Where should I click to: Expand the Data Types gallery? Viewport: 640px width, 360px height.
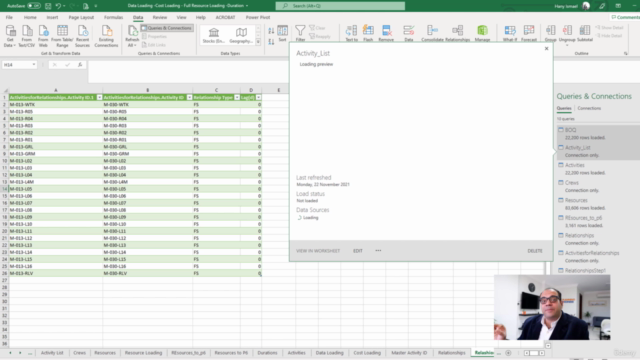point(258,42)
